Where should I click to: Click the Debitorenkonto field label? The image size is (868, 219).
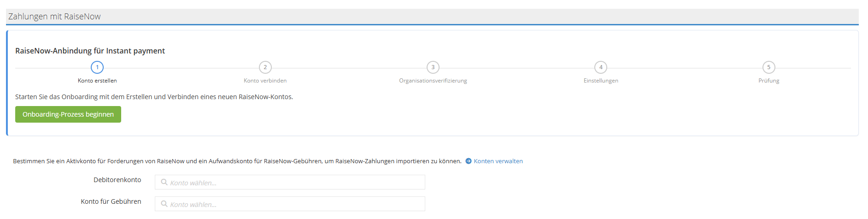117,180
